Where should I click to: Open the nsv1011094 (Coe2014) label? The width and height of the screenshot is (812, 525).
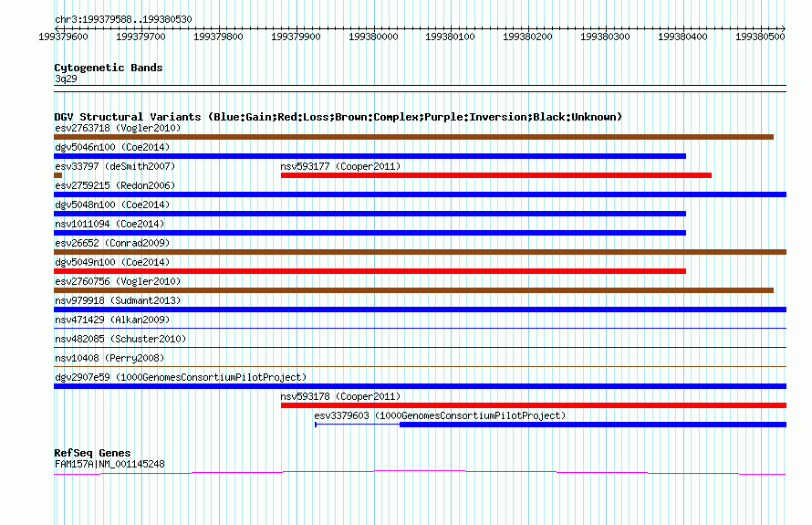pos(109,224)
